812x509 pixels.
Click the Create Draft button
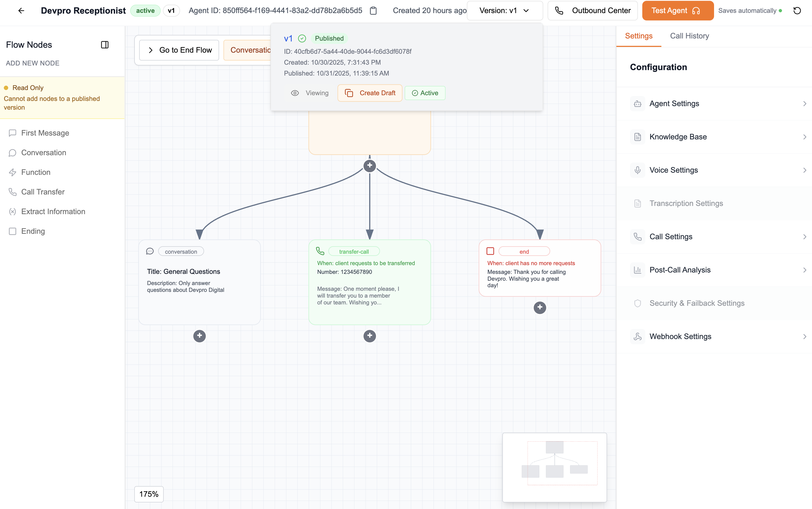[x=370, y=93]
